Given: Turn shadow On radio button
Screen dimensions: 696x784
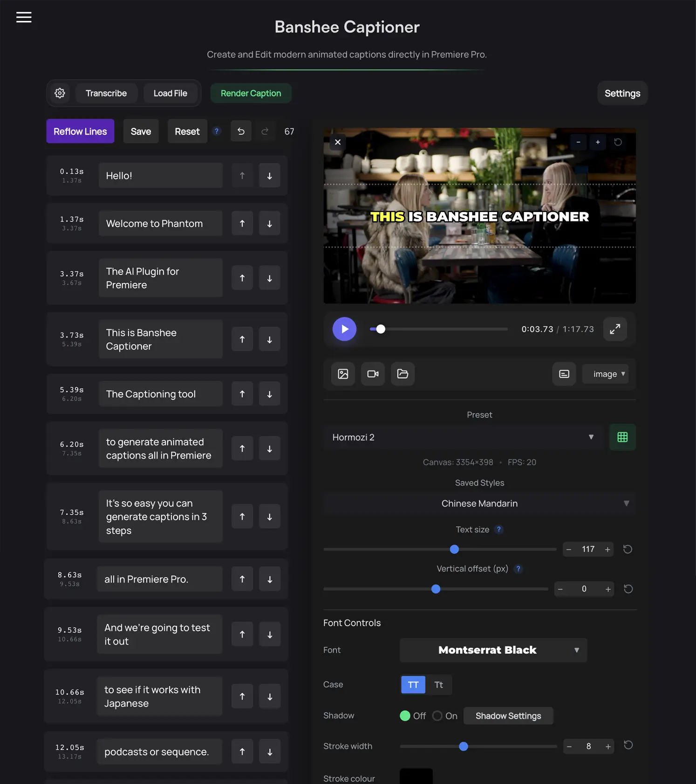Looking at the screenshot, I should click(x=437, y=716).
